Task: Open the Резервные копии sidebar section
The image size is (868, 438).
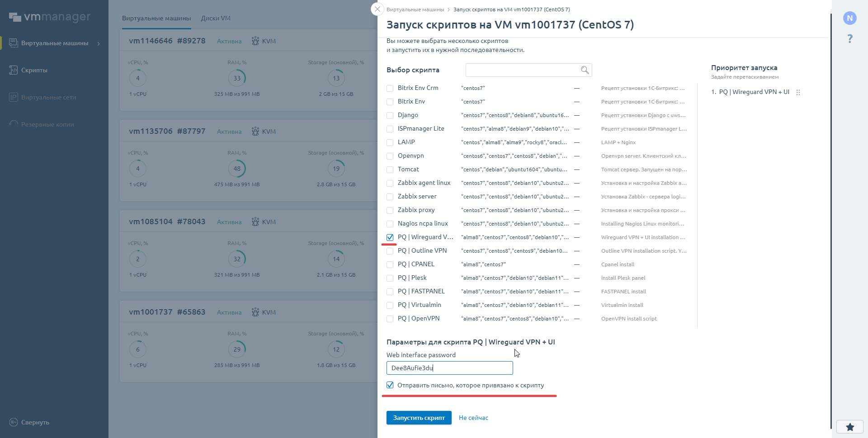Action: pyautogui.click(x=47, y=124)
